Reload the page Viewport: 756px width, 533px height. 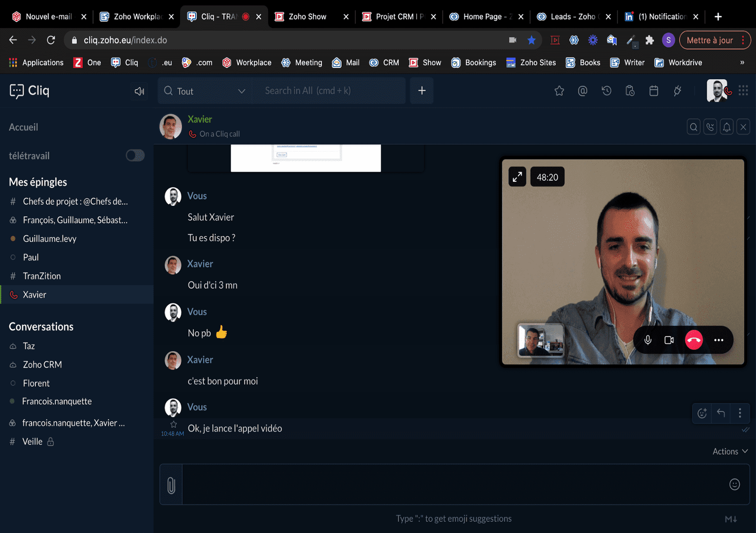point(51,40)
